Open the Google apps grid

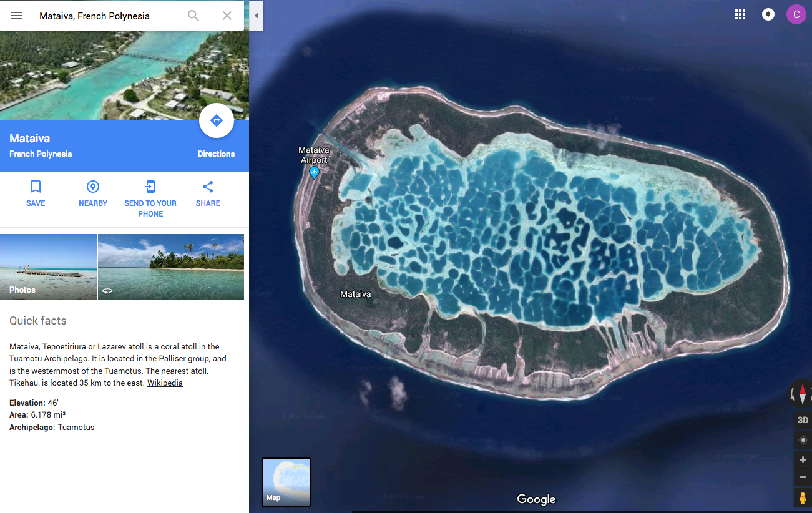click(740, 15)
